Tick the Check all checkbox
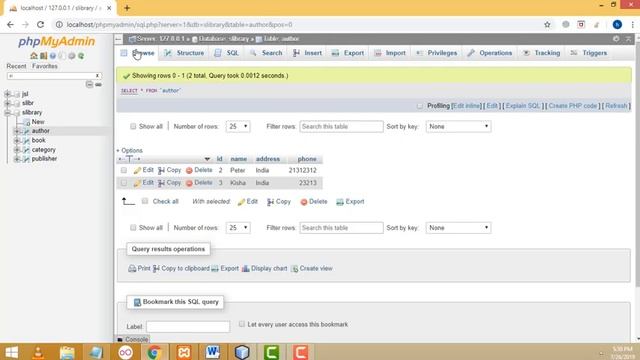Screen dimensions: 640x360 click(145, 201)
